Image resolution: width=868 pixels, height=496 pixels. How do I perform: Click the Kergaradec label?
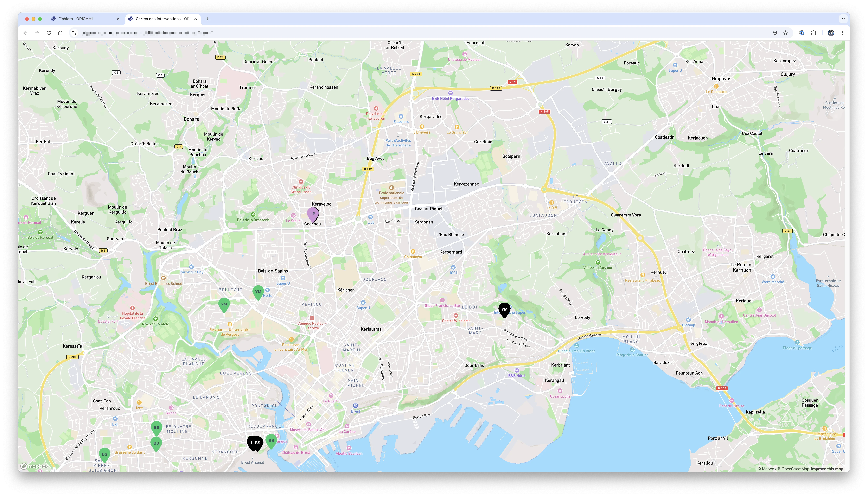click(431, 117)
